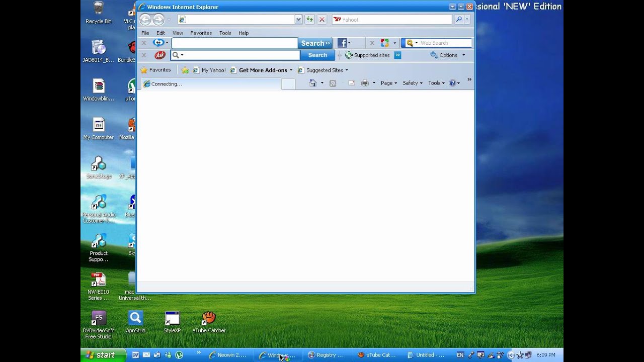
Task: Switch to Neowin taskbar window
Action: [228, 355]
